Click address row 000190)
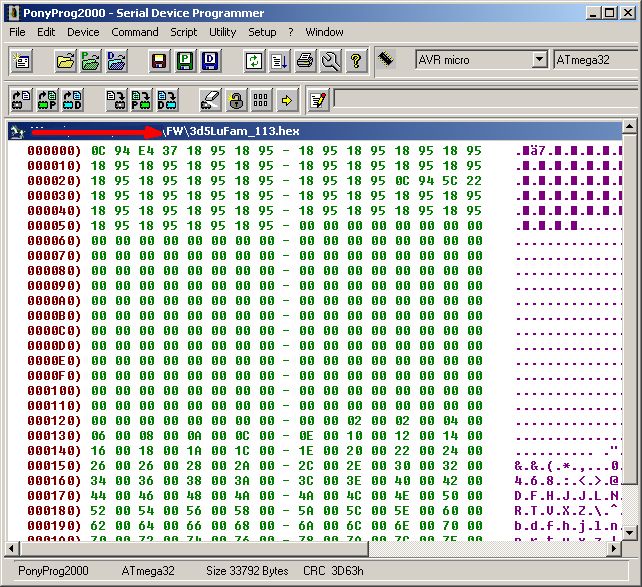This screenshot has width=642, height=587. (54, 526)
